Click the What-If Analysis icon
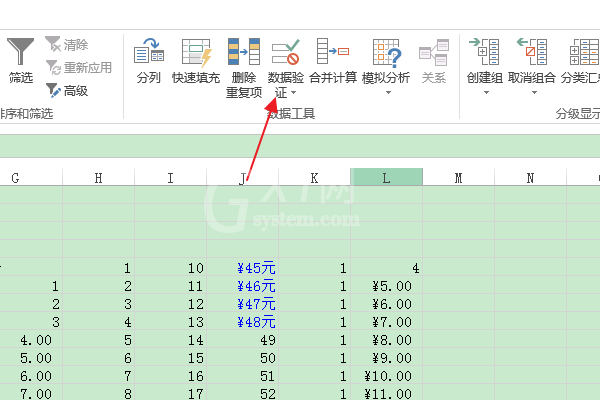Image resolution: width=600 pixels, height=400 pixels. coord(386,53)
